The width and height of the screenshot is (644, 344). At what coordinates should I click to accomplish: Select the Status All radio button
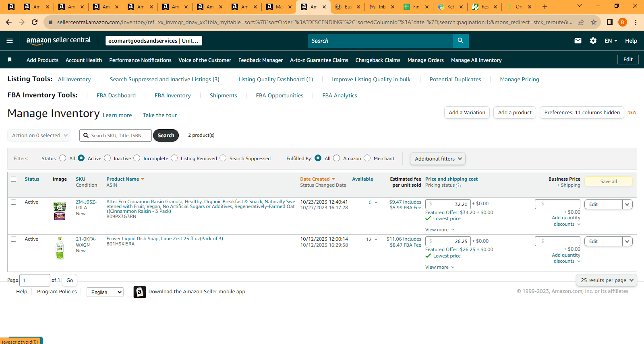coord(62,158)
